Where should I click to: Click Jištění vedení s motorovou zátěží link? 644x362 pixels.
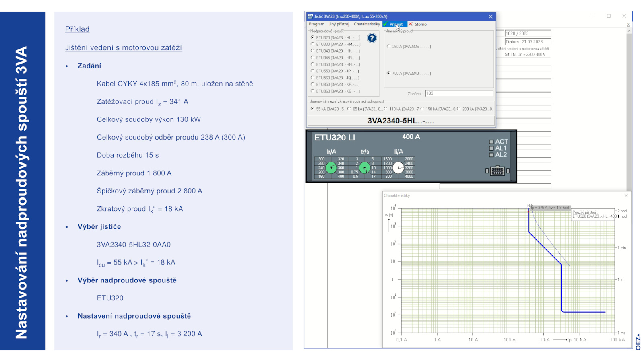(x=124, y=47)
